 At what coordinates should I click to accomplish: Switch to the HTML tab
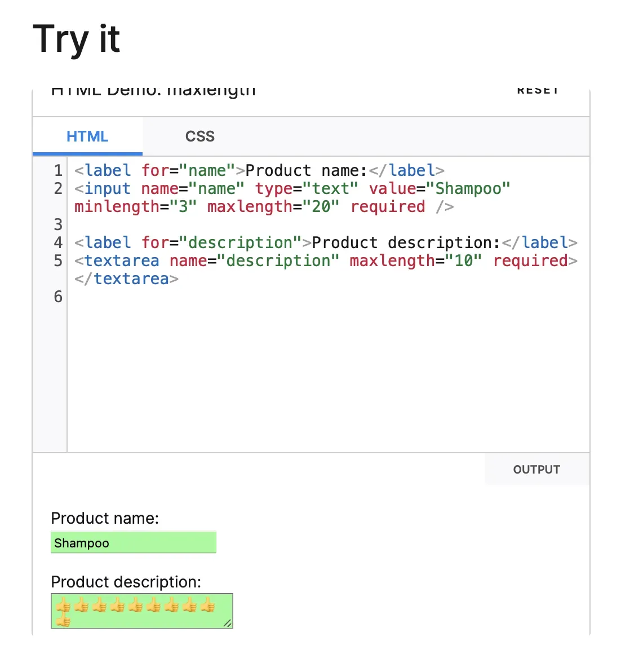point(87,136)
